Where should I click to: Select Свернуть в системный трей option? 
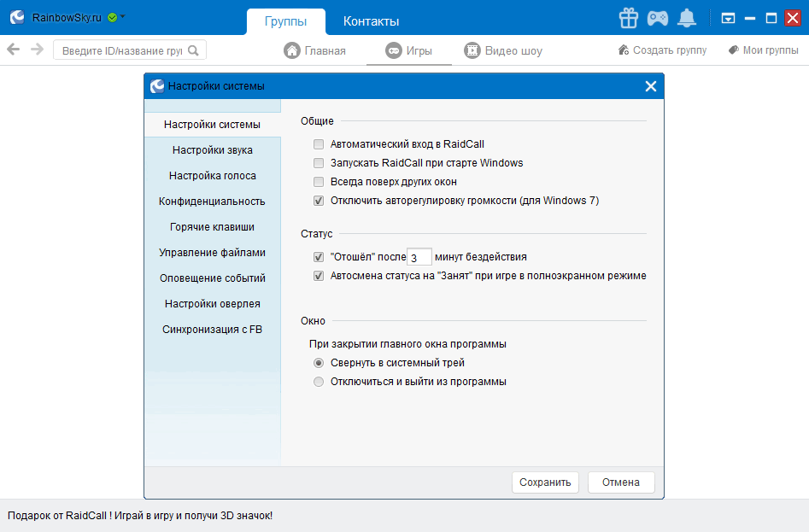click(x=319, y=363)
